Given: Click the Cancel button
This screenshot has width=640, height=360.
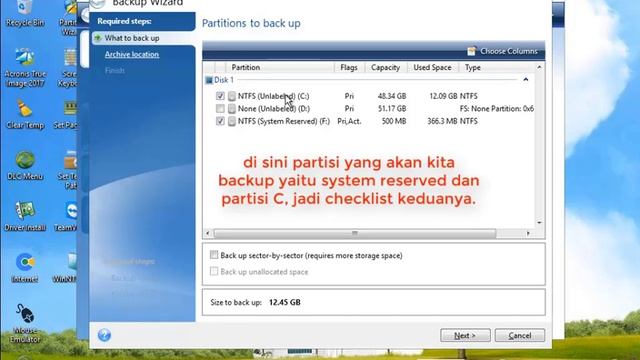Looking at the screenshot, I should point(520,336).
